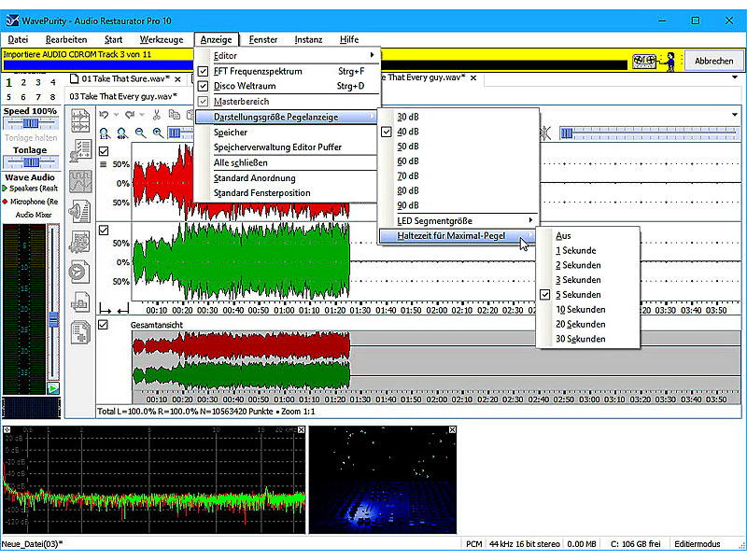This screenshot has height=560, width=747.
Task: Switch to the 01 Take That Sure.wav tab
Action: (125, 78)
